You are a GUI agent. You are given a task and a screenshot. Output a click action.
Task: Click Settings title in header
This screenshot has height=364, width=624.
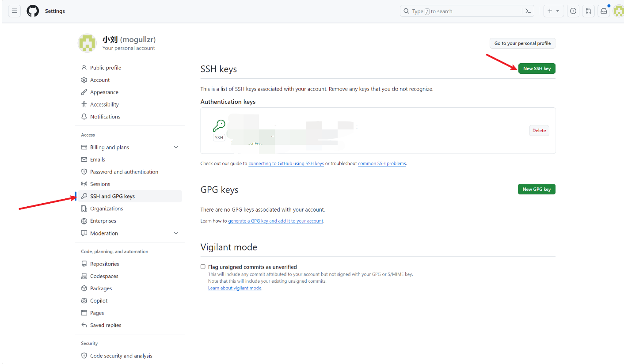[x=55, y=11]
